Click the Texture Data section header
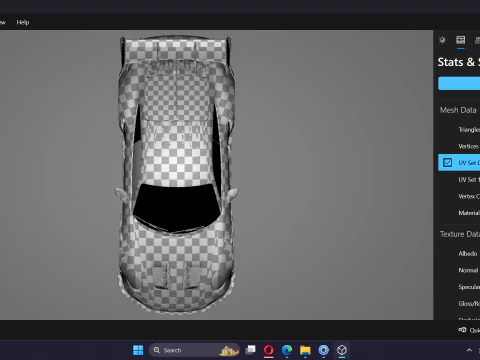480x360 pixels. [460, 234]
